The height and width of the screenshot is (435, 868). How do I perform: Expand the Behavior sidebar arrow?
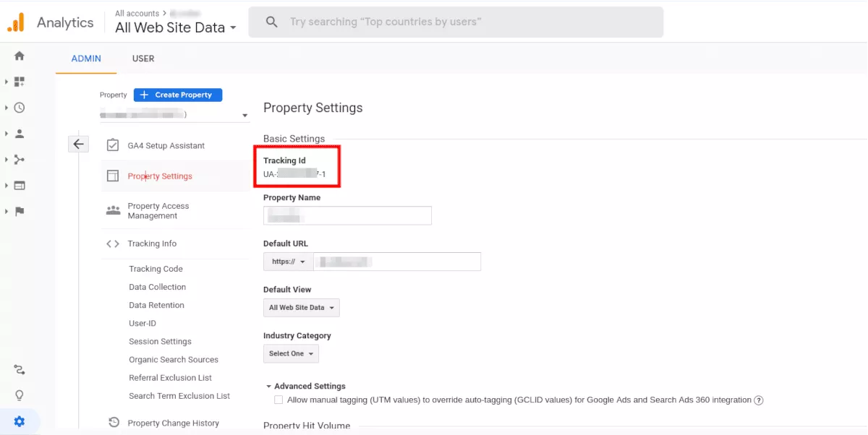7,186
